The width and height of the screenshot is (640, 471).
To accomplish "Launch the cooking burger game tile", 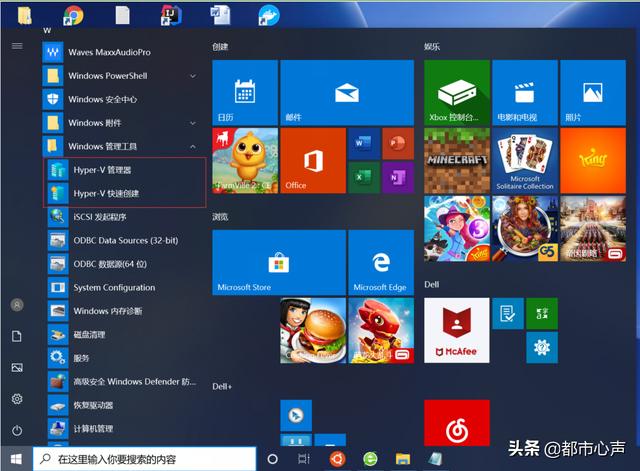I will (313, 330).
